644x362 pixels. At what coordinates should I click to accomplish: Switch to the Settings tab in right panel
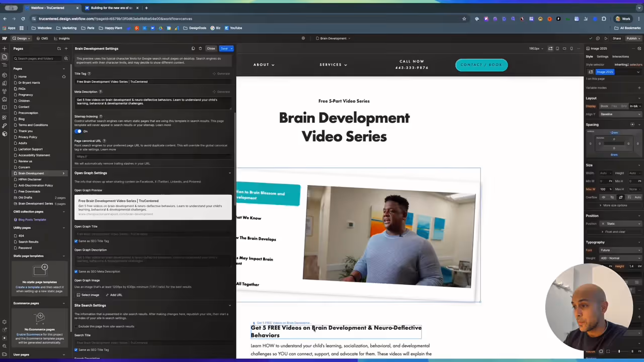pyautogui.click(x=602, y=56)
